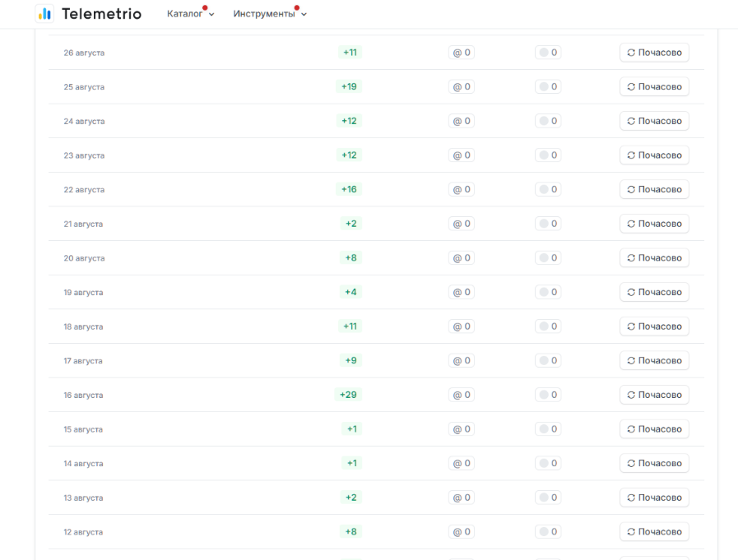The height and width of the screenshot is (560, 738).
Task: Show hourly Почасово data for 12 августа
Action: (654, 532)
